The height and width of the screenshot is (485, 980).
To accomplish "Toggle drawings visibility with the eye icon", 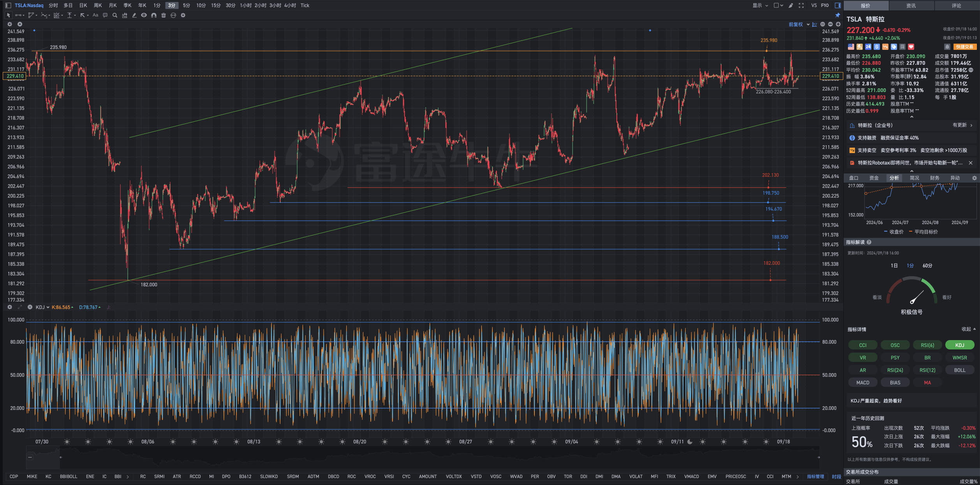I will tap(144, 15).
